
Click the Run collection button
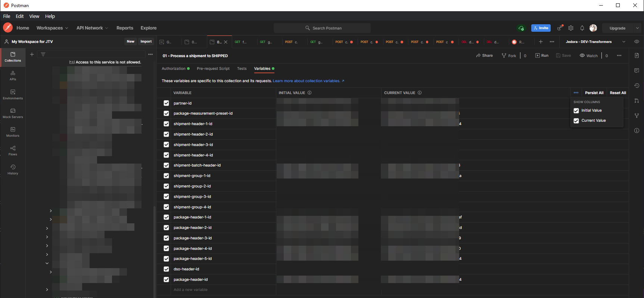point(542,55)
